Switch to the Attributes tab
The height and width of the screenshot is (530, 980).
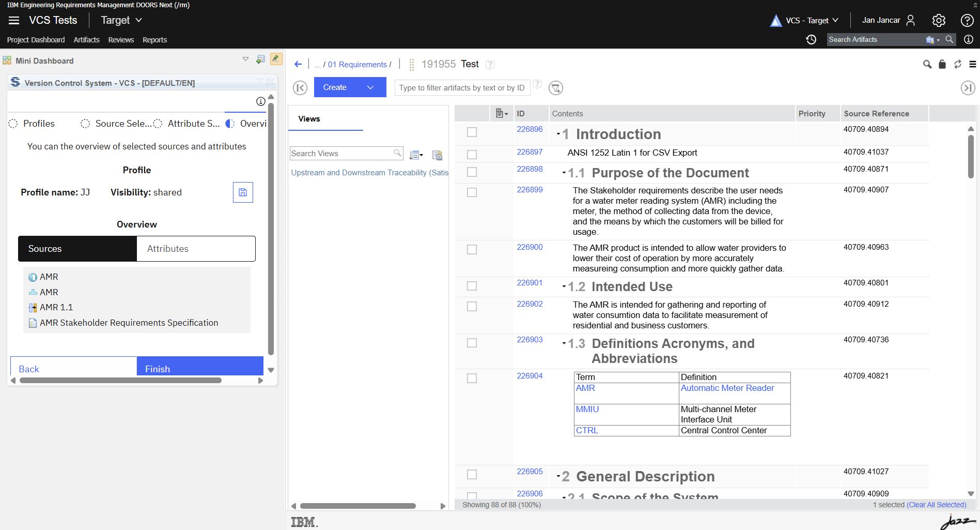pos(196,249)
